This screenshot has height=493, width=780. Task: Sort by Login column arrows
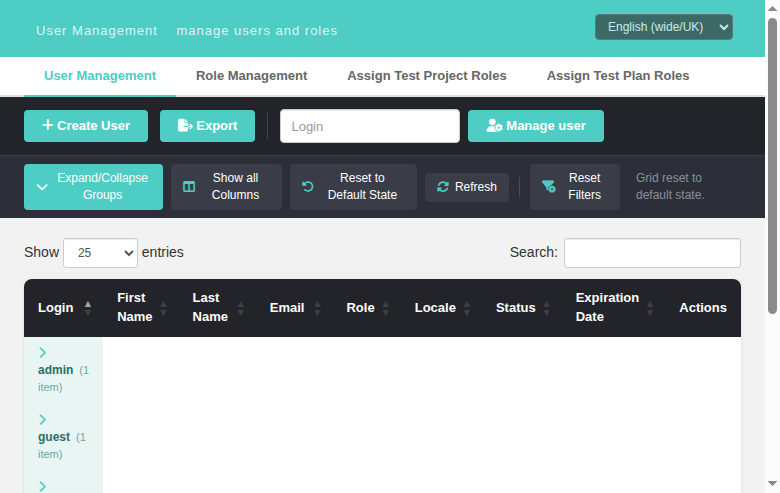(88, 308)
